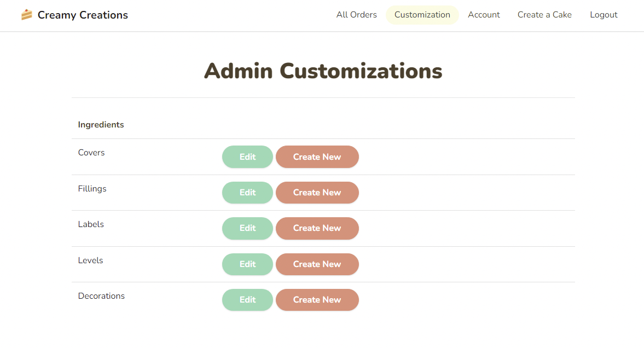Open the Account page
The image size is (644, 348).
click(484, 15)
